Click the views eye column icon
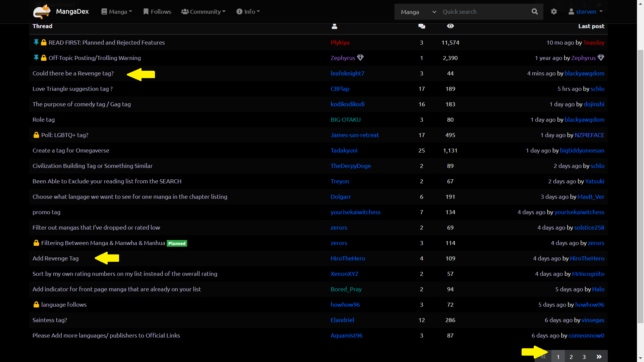644x362 pixels. pyautogui.click(x=450, y=26)
